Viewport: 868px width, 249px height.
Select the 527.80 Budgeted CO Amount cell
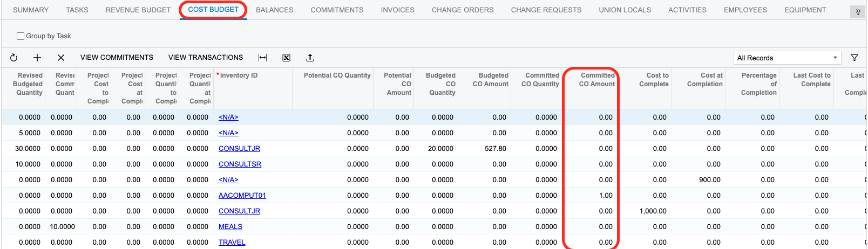click(495, 148)
